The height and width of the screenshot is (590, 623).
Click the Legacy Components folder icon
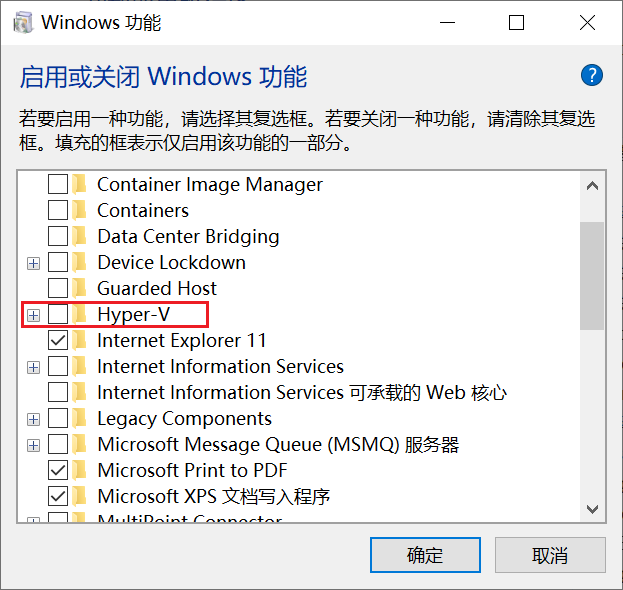[80, 419]
